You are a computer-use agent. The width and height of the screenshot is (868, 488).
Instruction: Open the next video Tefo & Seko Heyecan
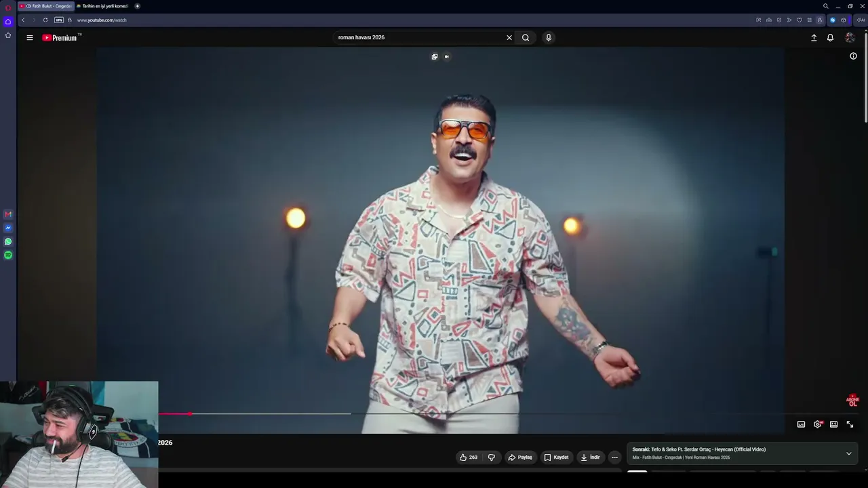pyautogui.click(x=699, y=449)
